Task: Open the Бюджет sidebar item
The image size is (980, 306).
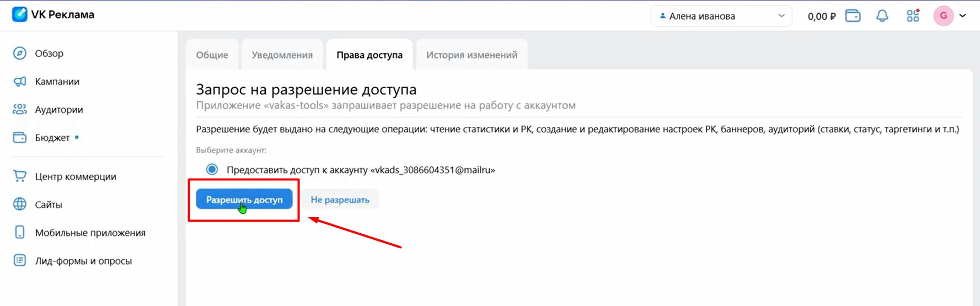Action: click(52, 138)
